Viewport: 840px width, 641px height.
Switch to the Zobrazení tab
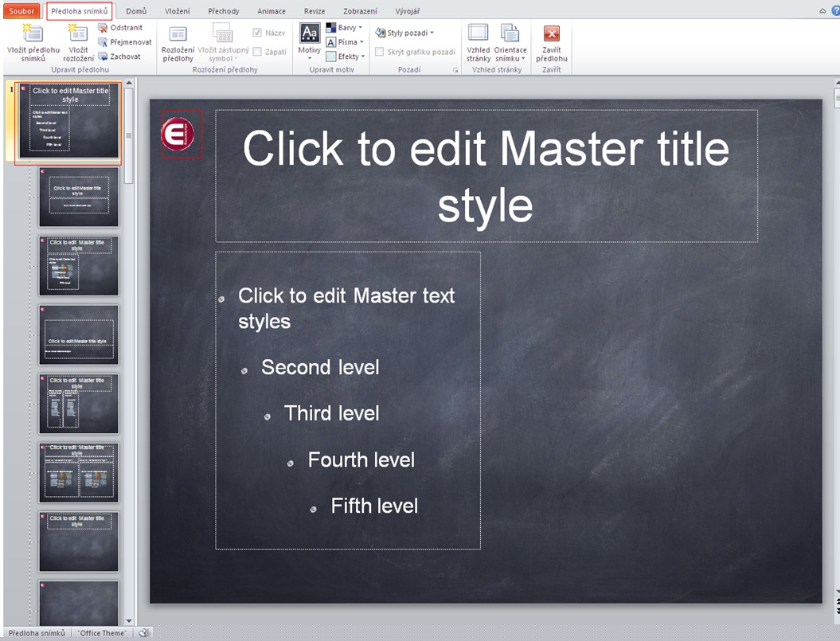click(x=360, y=10)
